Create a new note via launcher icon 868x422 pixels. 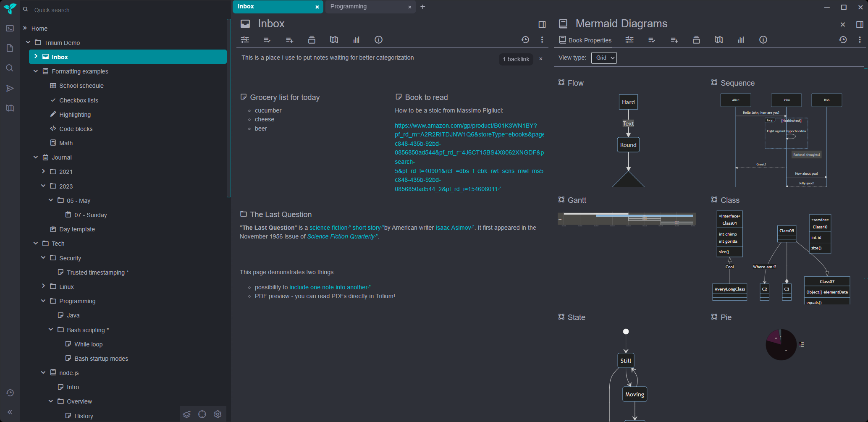pyautogui.click(x=10, y=48)
